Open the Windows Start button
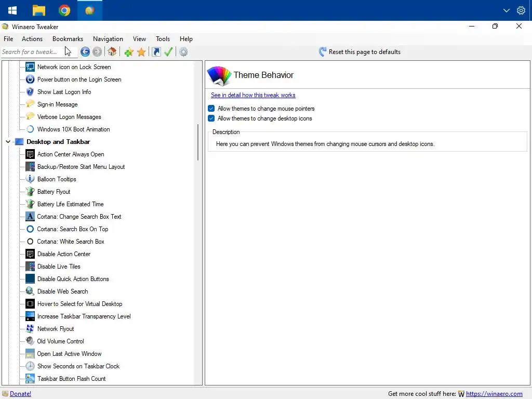The height and width of the screenshot is (399, 532). tap(12, 10)
